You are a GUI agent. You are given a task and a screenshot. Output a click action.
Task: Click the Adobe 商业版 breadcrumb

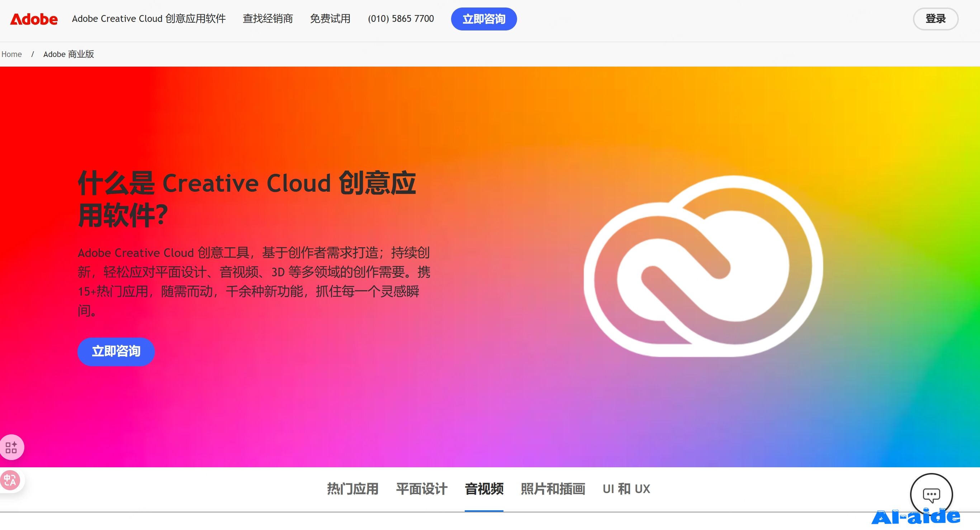pos(68,54)
